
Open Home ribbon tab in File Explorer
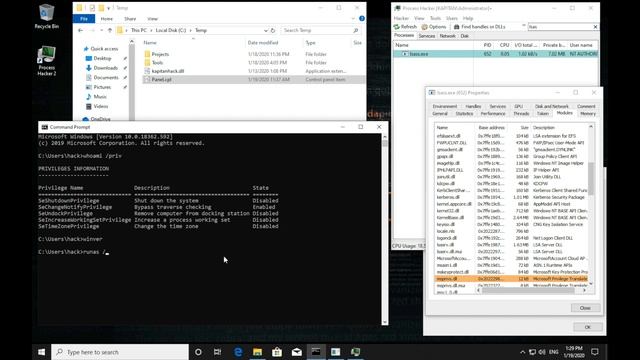coord(107,19)
